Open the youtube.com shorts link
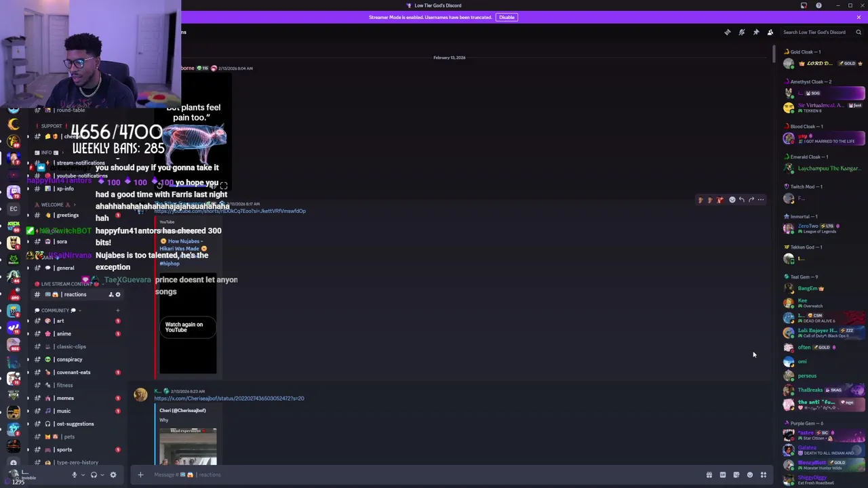Viewport: 868px width, 488px height. [x=230, y=211]
